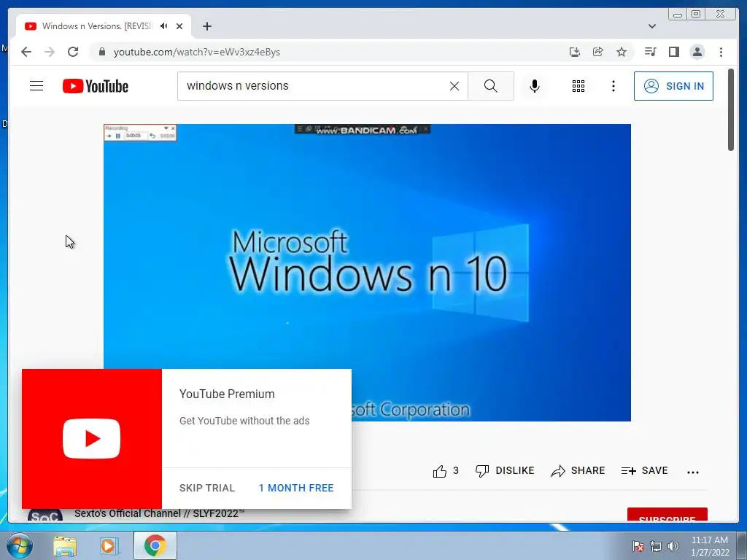Bookmark this tab with star
The height and width of the screenshot is (560, 747).
[622, 52]
